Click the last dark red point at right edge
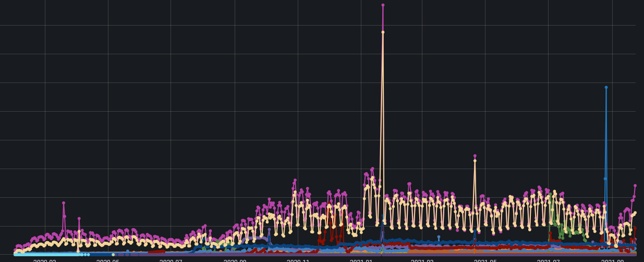 [x=635, y=228]
